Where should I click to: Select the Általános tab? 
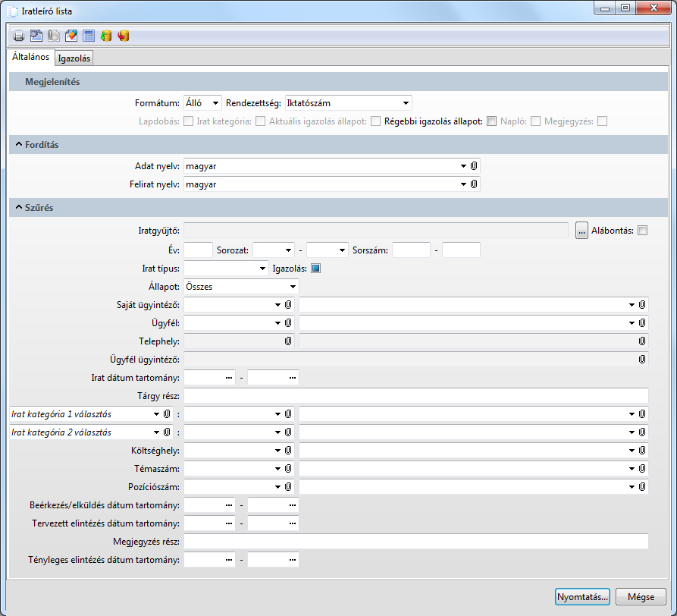point(30,57)
